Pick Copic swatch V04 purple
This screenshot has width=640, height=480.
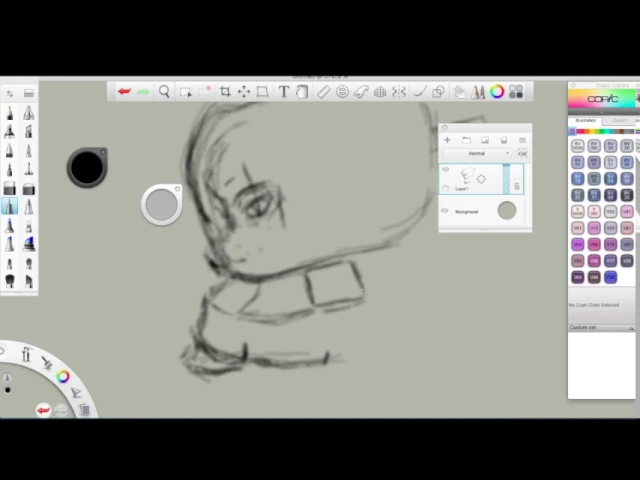[578, 244]
